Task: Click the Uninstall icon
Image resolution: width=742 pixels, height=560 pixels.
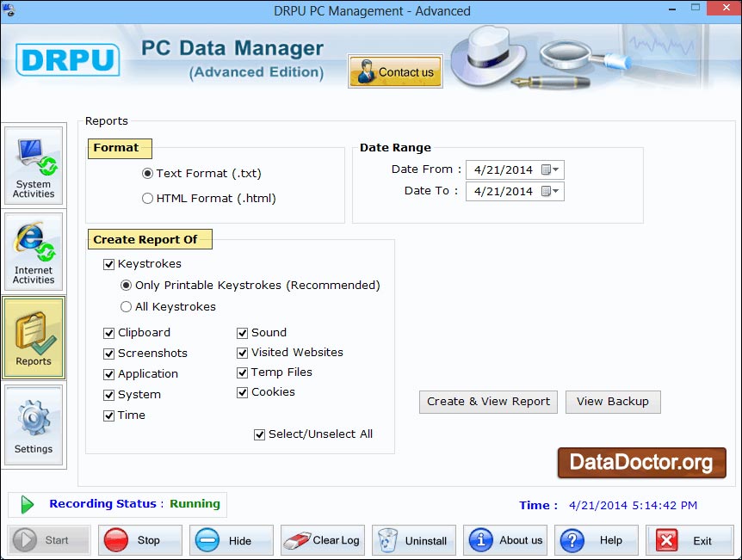Action: pos(386,540)
